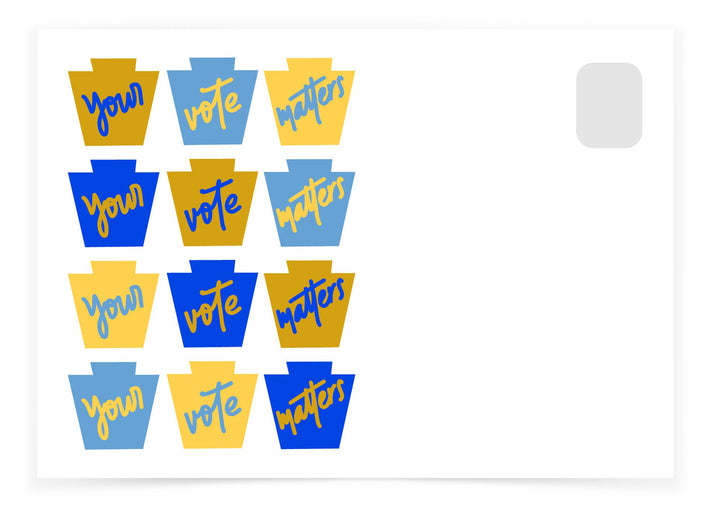This screenshot has height=510, width=720.
Task: Select the light blue 'matters' keystone badge
Action: (x=309, y=203)
